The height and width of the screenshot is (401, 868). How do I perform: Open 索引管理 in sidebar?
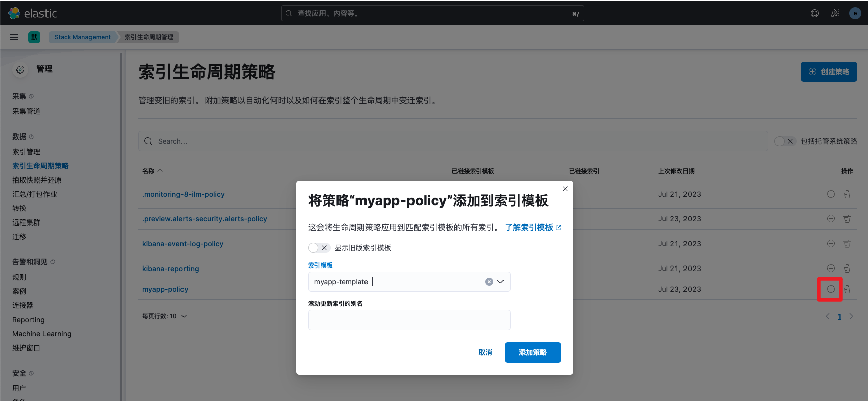[x=26, y=152]
